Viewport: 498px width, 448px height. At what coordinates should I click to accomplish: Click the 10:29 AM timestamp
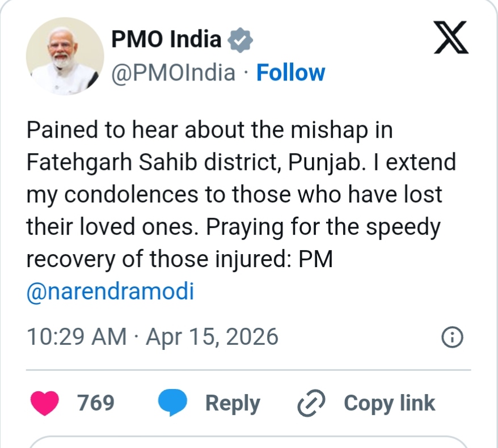coord(77,337)
